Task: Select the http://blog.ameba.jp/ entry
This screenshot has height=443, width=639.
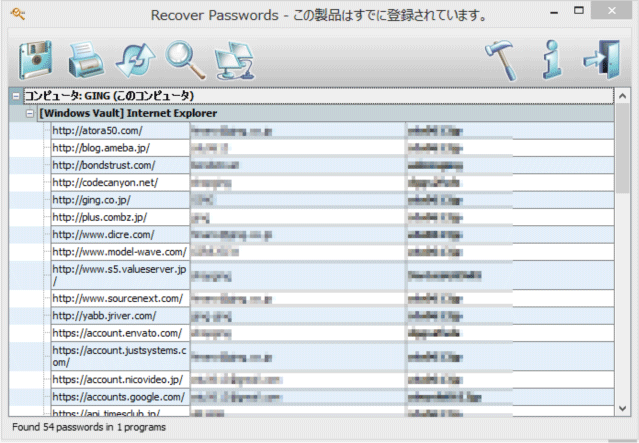Action: [120, 148]
